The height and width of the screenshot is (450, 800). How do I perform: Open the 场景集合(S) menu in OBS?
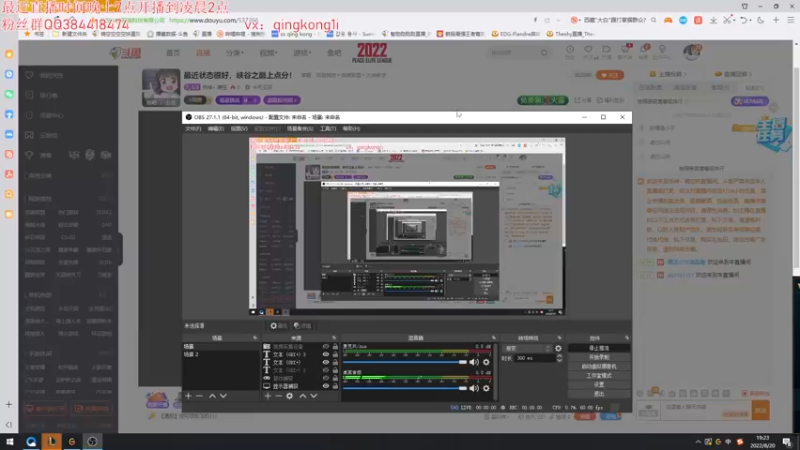click(x=300, y=129)
